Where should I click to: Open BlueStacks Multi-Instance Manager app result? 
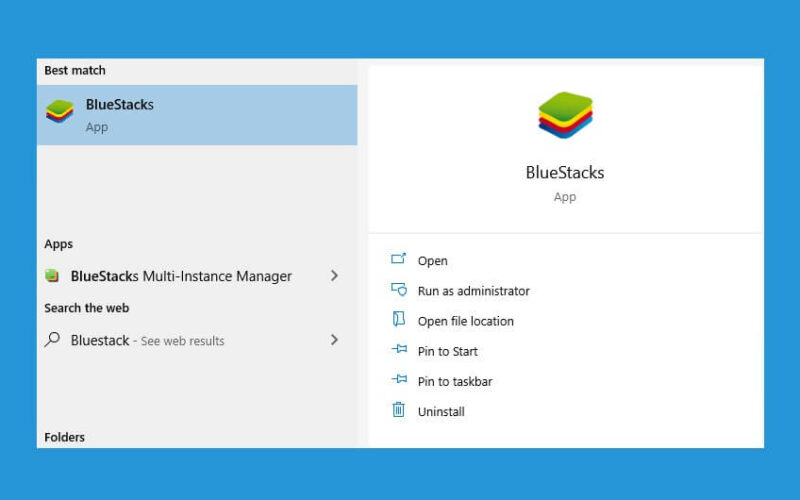tap(197, 276)
